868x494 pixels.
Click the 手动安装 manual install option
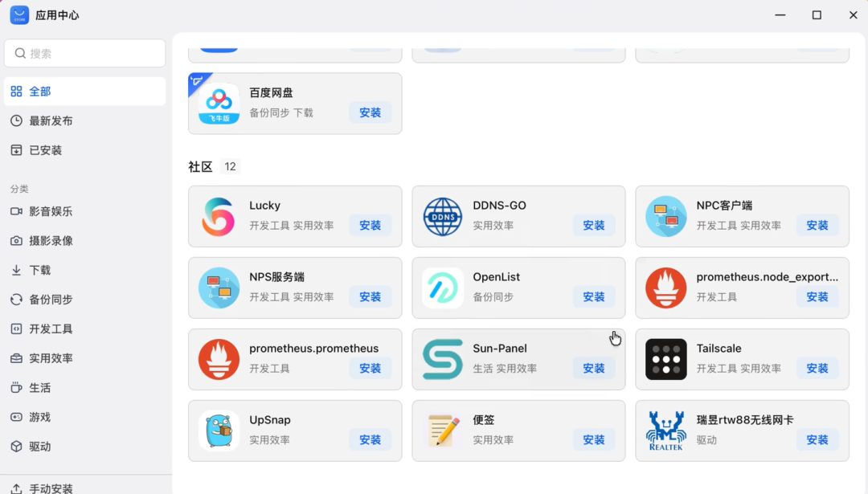(51, 488)
